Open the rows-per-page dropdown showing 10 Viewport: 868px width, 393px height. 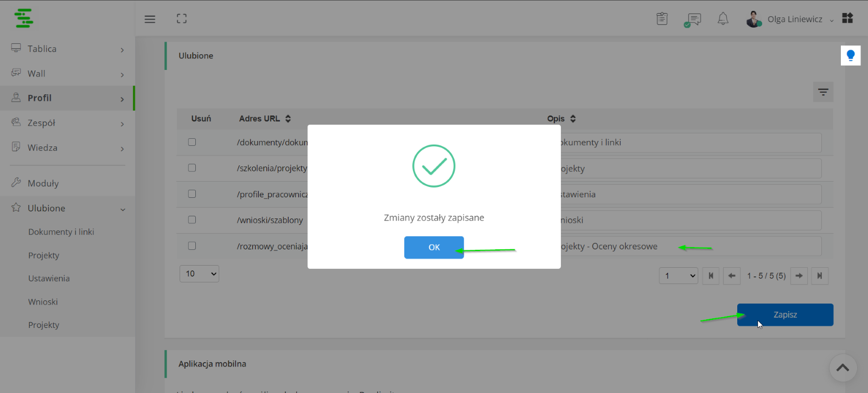pos(199,274)
